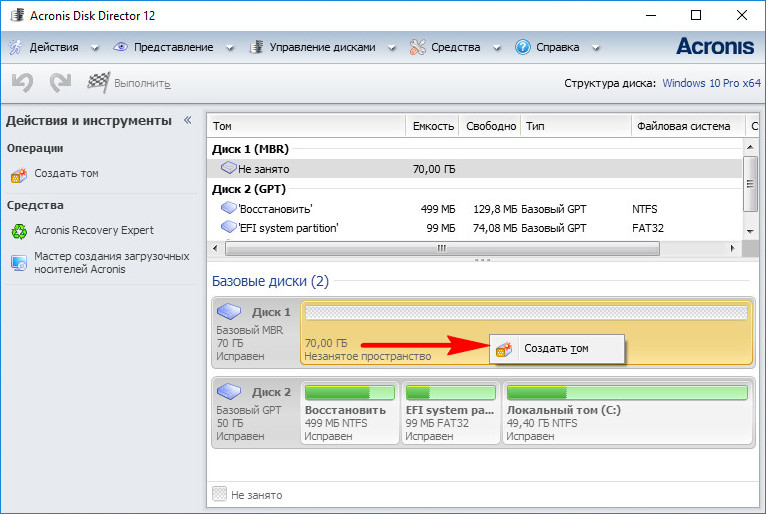766x514 pixels.
Task: Click the horizontal scrollbar right arrow
Action: tap(732, 248)
